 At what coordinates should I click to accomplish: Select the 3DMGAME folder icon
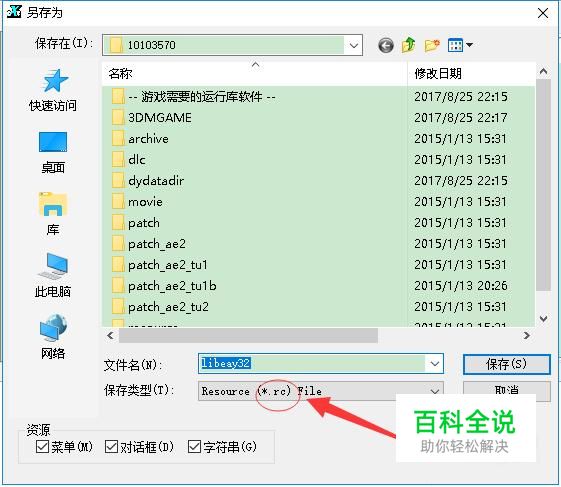coord(118,118)
